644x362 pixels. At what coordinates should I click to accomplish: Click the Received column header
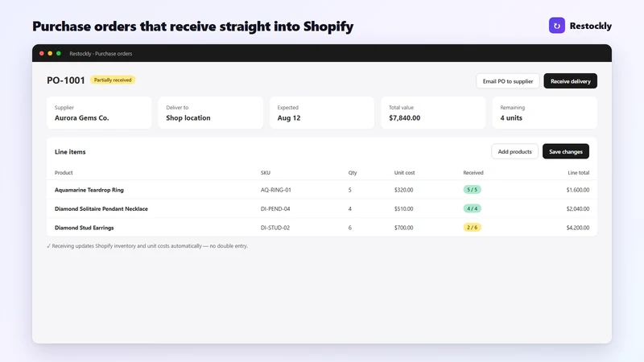coord(473,173)
